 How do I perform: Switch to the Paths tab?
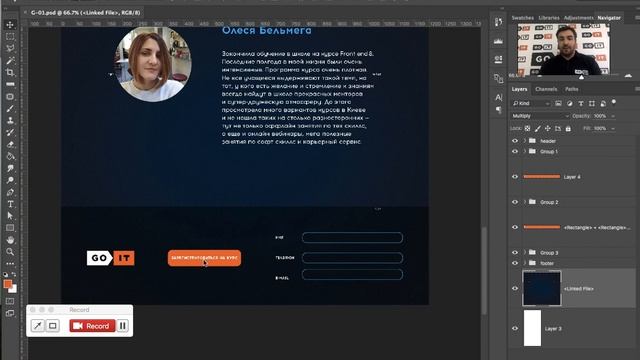pyautogui.click(x=571, y=89)
